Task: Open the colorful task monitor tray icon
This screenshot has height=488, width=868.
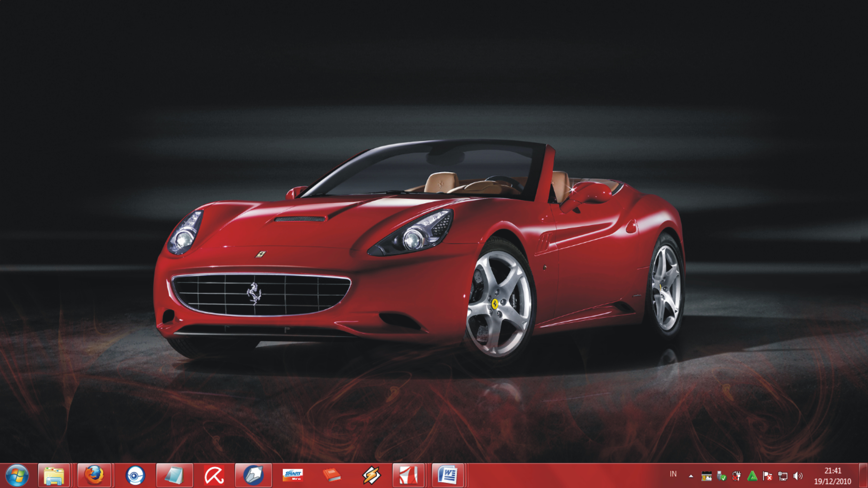Action: (x=706, y=476)
